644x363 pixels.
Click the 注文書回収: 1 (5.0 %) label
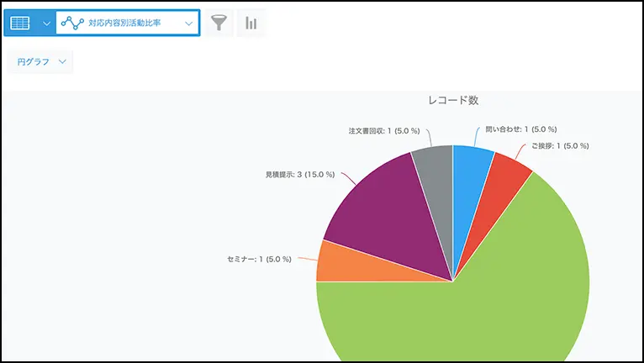tap(383, 130)
